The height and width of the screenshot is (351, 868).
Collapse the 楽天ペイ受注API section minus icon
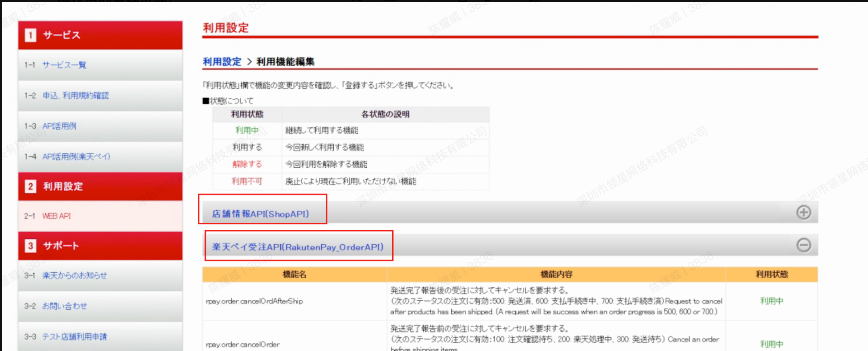point(803,245)
